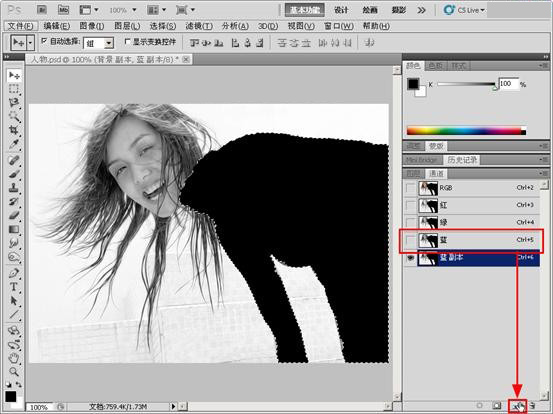This screenshot has width=553, height=414.
Task: Select the Move tool in toolbox
Action: [x=14, y=75]
